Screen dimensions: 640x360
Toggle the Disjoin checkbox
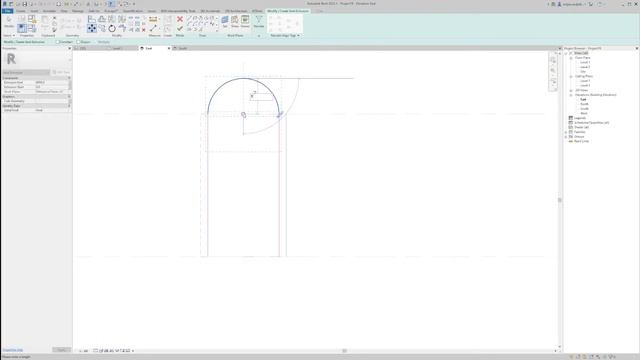click(x=78, y=42)
